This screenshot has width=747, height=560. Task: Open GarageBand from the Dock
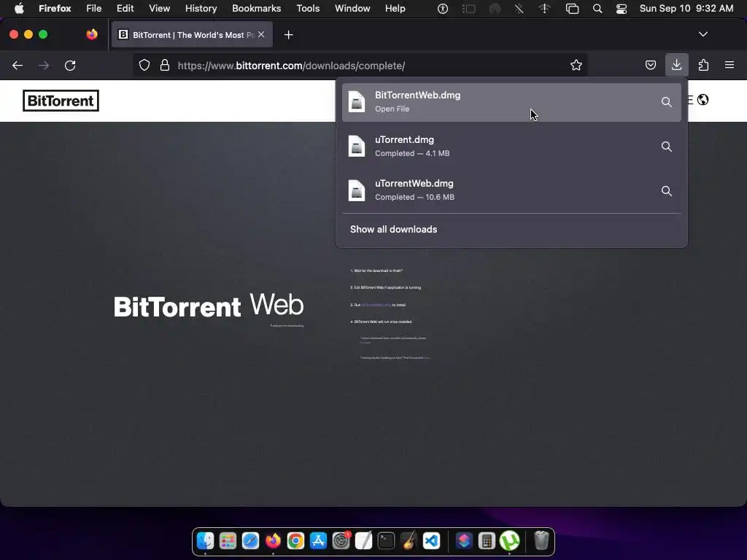[x=409, y=541]
